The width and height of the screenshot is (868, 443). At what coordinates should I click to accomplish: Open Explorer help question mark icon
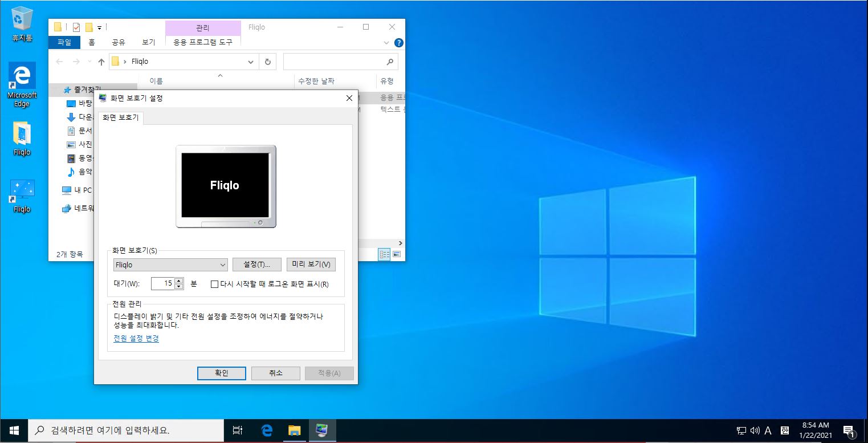pyautogui.click(x=399, y=43)
